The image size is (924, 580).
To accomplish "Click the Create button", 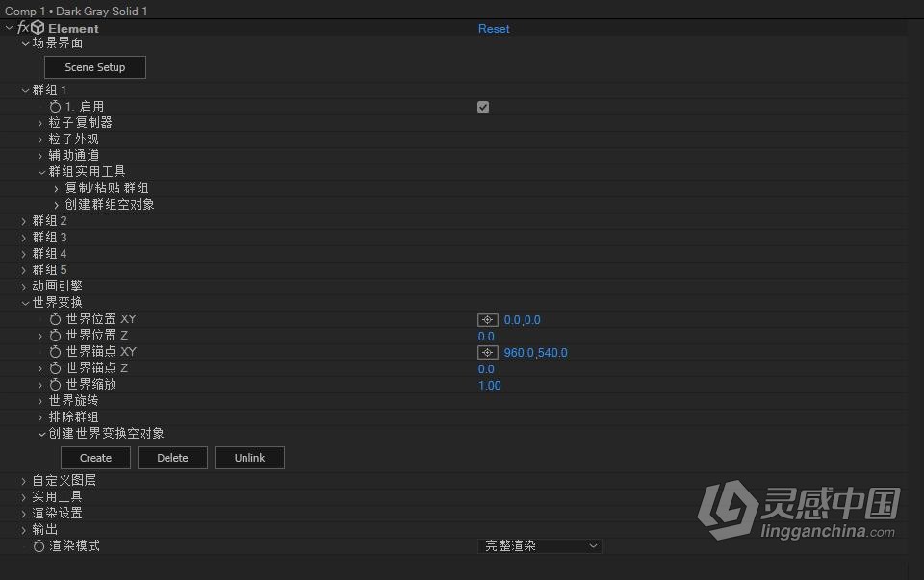I will point(95,458).
